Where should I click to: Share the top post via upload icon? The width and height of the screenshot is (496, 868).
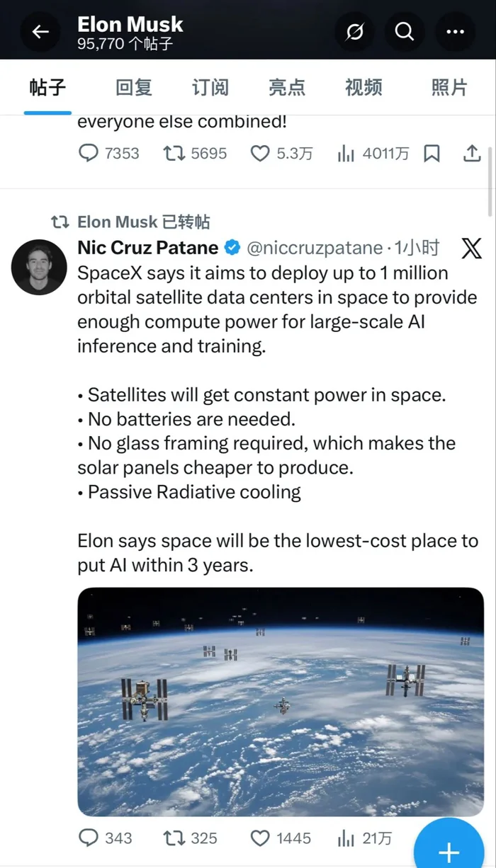[471, 154]
